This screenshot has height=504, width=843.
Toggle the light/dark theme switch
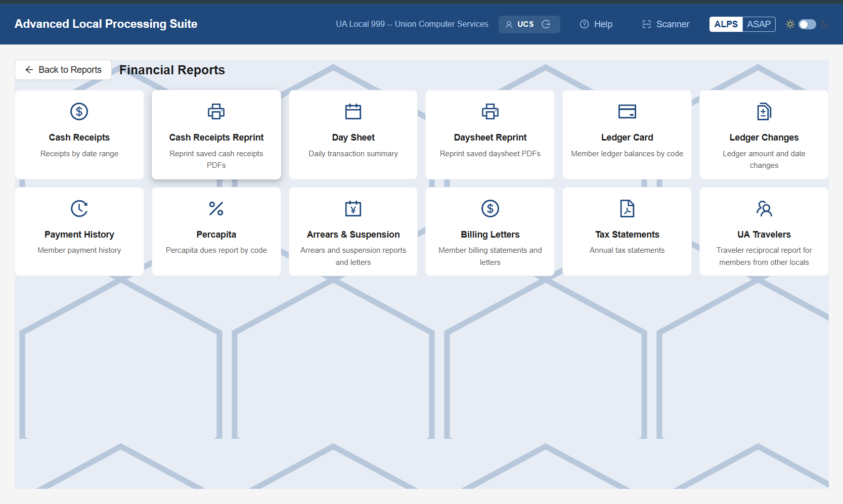click(807, 24)
